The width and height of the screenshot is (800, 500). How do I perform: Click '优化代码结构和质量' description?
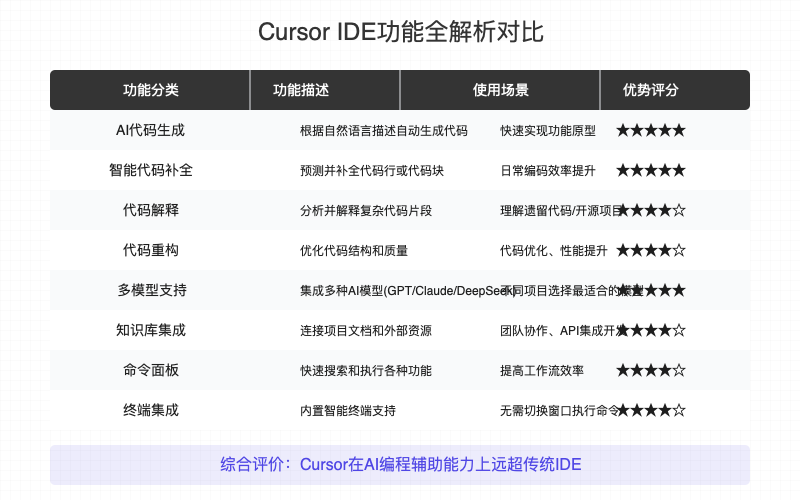[354, 251]
